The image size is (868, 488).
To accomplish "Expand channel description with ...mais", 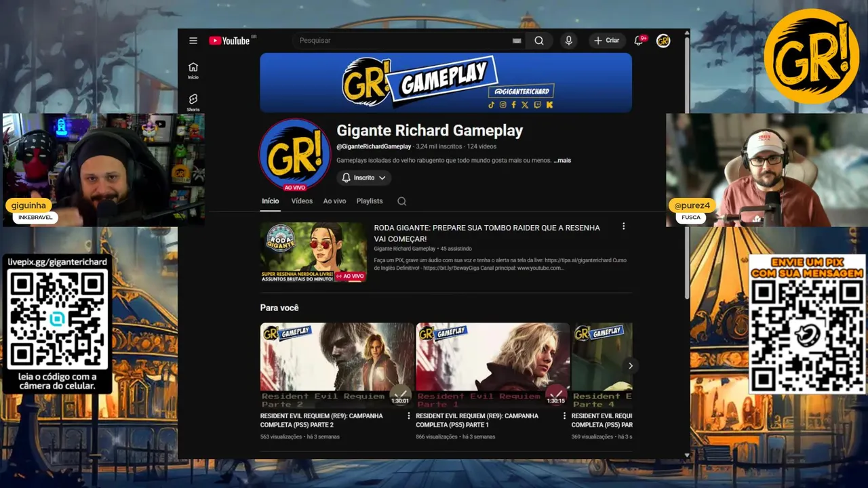I will pos(562,161).
